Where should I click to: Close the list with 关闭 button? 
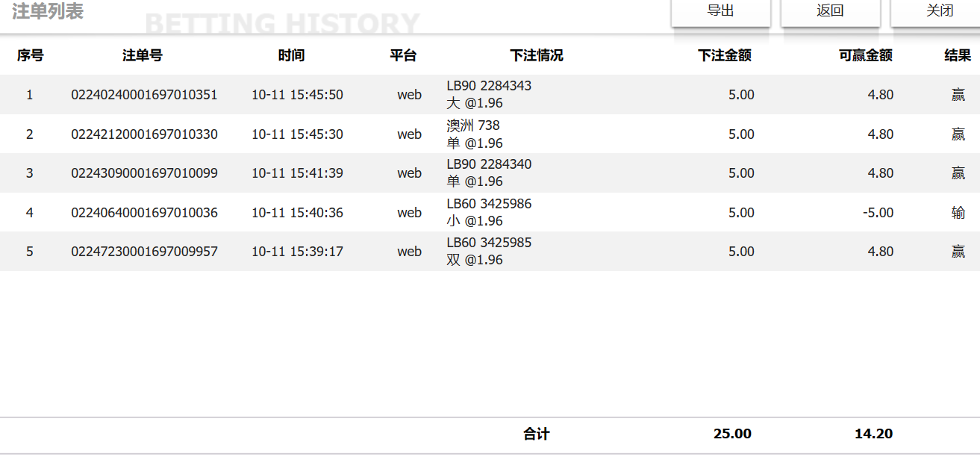tap(939, 11)
